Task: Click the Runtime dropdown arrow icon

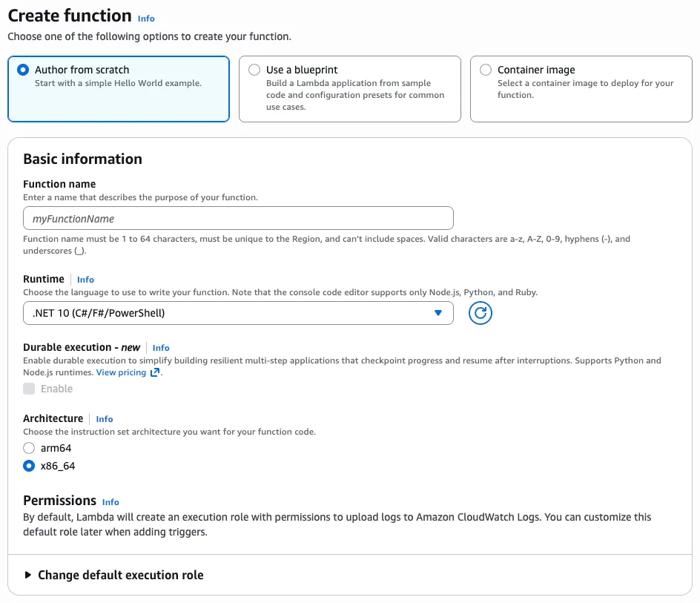Action: tap(437, 313)
